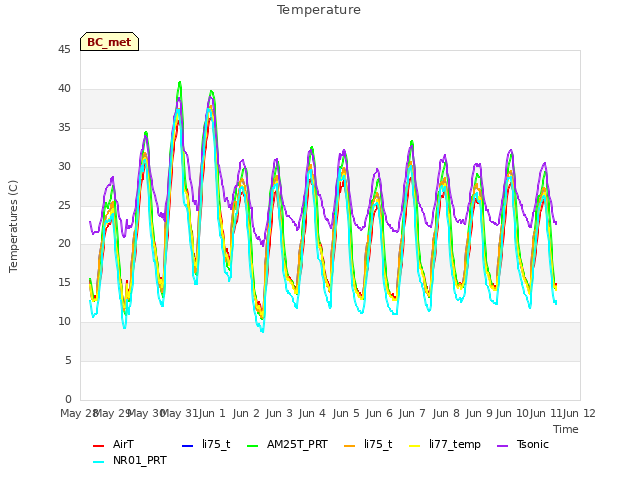
Task: Click the 45 y-axis tick label
Action: [64, 50]
